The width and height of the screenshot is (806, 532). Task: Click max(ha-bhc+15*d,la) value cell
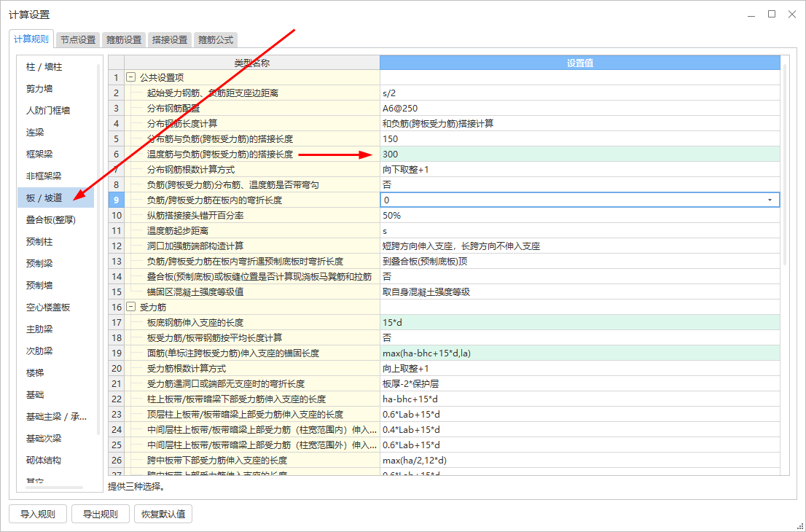coord(580,353)
